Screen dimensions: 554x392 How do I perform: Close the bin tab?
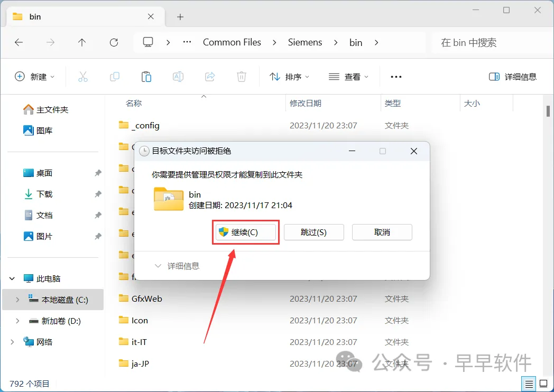(151, 16)
